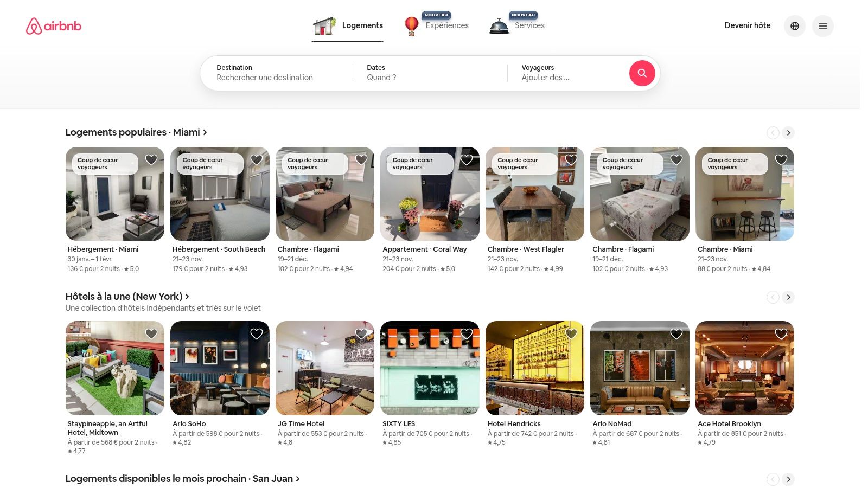Open the SIXTY LES hotel photo
This screenshot has width=868, height=488.
coord(430,368)
